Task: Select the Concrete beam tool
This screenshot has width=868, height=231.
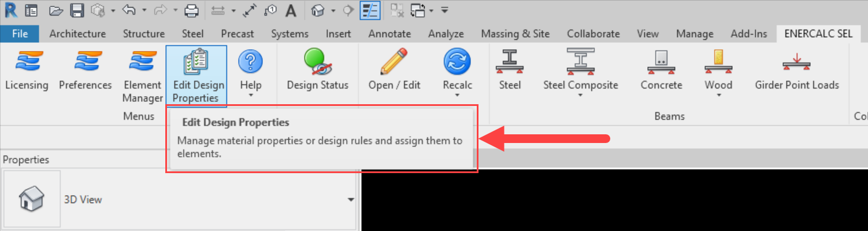Action: [662, 69]
